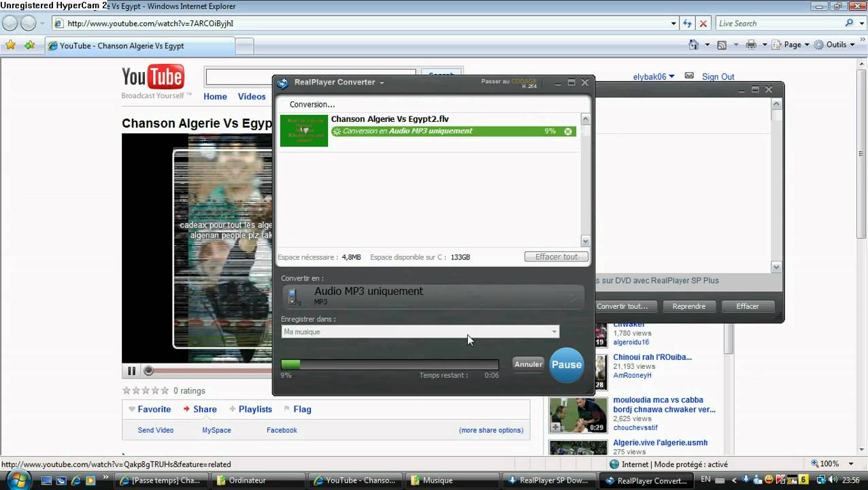Share the video to Facebook
Screen dimensions: 868x490
click(x=282, y=430)
